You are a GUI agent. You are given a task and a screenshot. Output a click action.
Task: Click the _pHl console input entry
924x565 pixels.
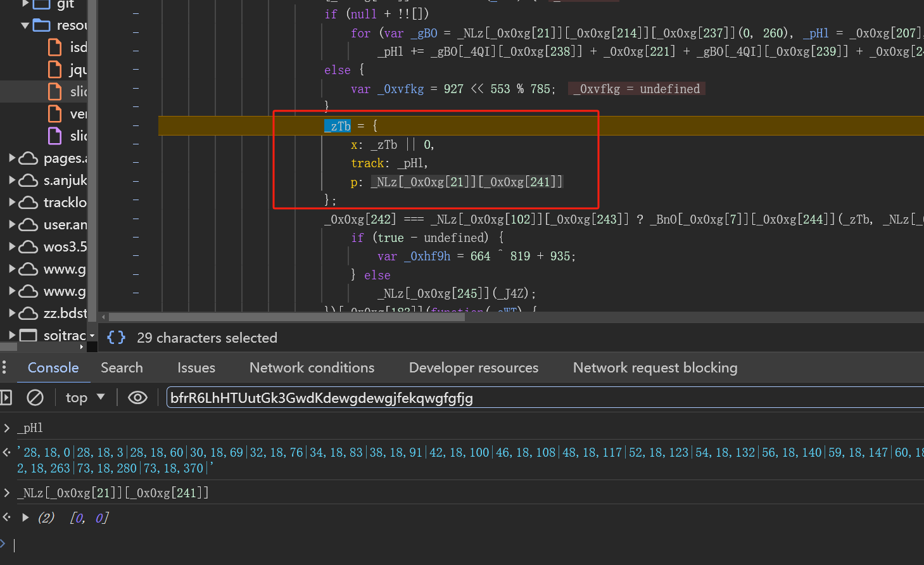(x=30, y=428)
